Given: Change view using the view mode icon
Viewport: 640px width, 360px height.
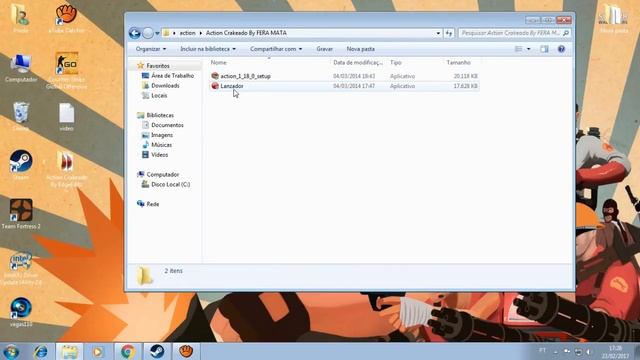Looking at the screenshot, I should [518, 49].
